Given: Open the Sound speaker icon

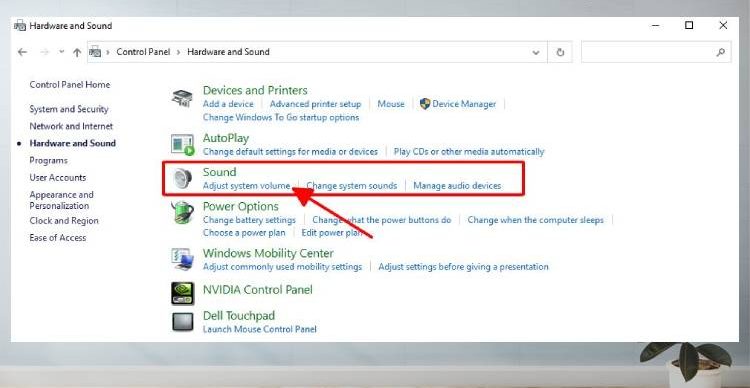Looking at the screenshot, I should point(182,179).
